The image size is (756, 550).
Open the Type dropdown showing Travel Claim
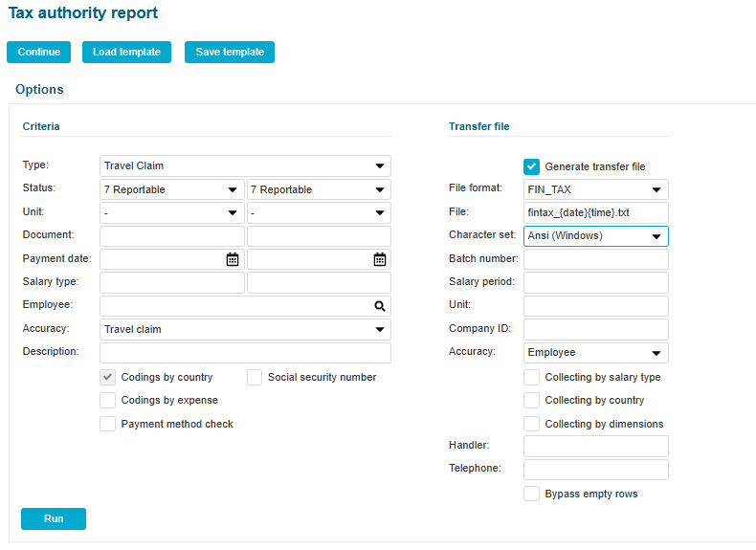pyautogui.click(x=245, y=165)
